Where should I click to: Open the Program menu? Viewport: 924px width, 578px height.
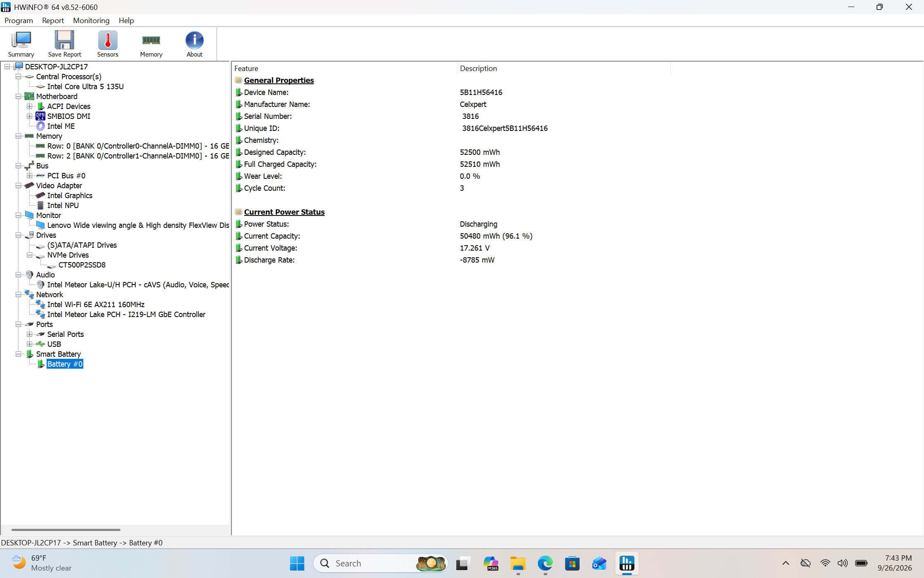tap(19, 20)
